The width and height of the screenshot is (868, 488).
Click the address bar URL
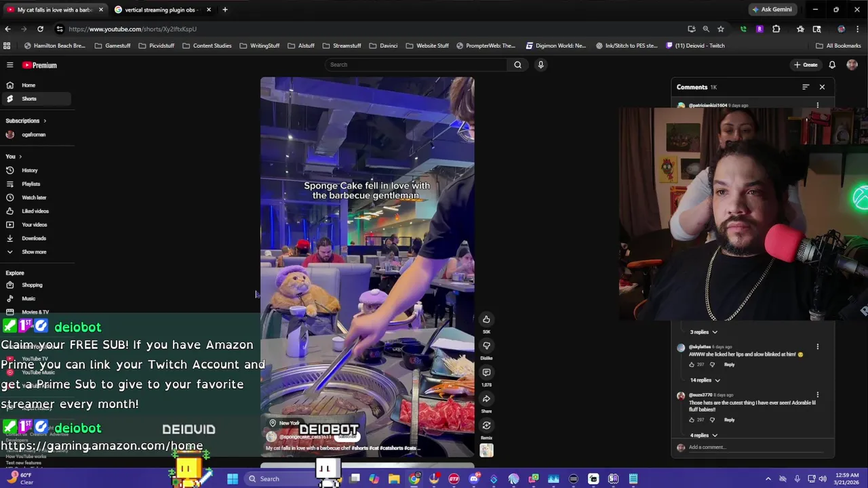[x=132, y=29]
